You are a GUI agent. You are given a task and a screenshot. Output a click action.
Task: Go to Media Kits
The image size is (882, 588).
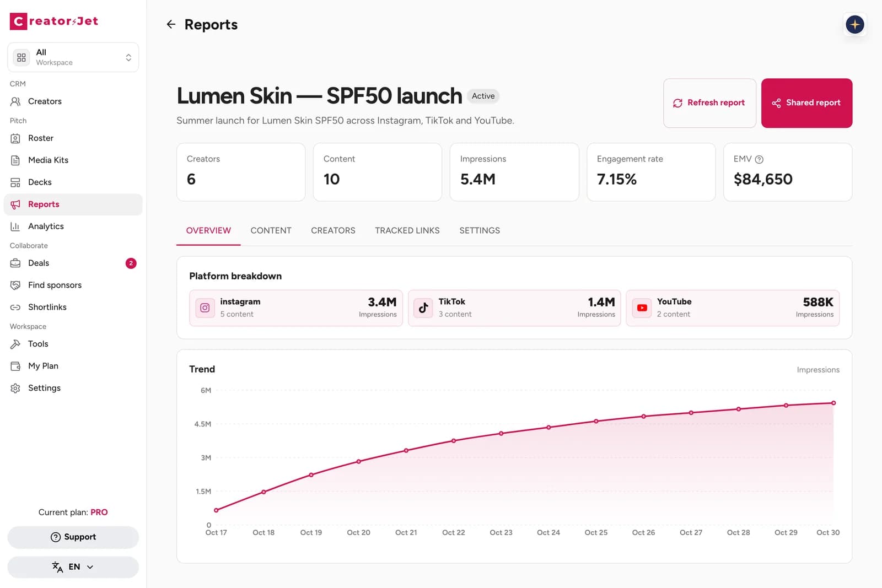coord(73,160)
